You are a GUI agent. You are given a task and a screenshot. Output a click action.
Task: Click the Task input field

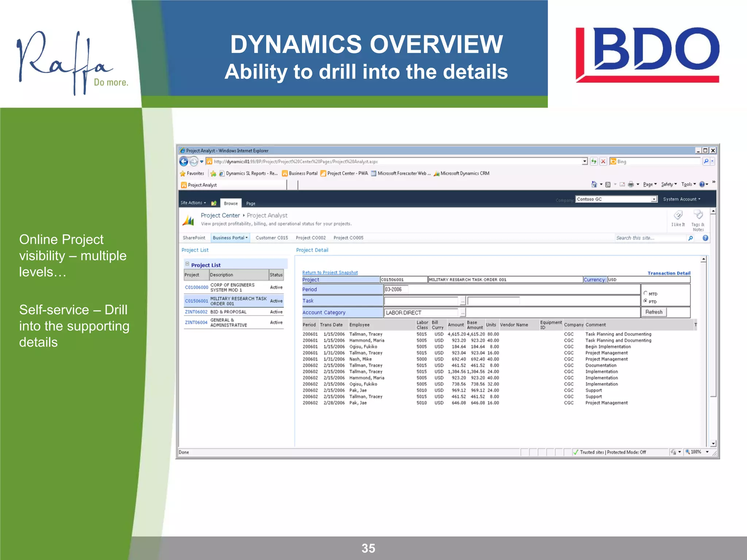coord(422,301)
